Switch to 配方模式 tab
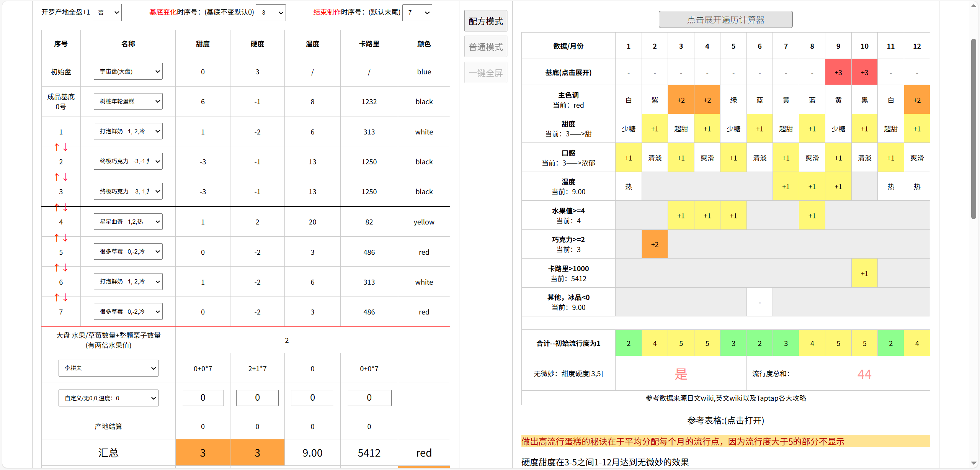Image resolution: width=980 pixels, height=470 pixels. (486, 21)
